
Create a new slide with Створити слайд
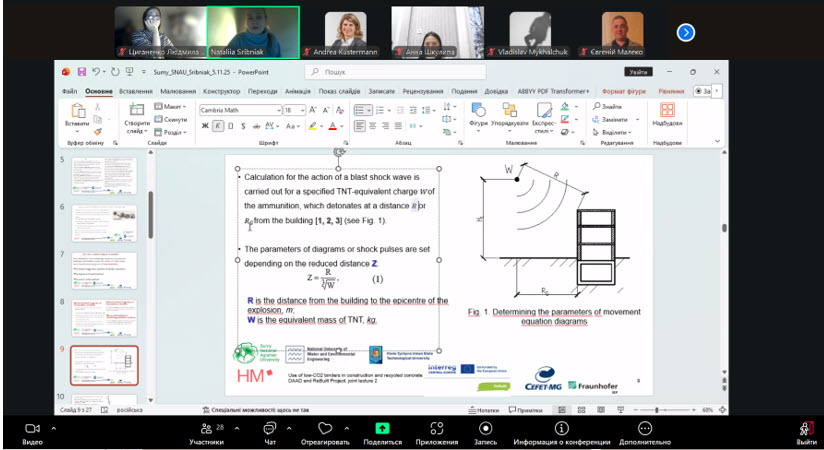[137, 112]
